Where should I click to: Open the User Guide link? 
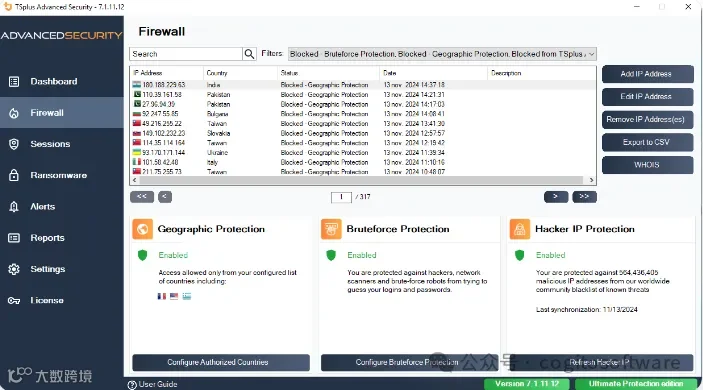[158, 385]
